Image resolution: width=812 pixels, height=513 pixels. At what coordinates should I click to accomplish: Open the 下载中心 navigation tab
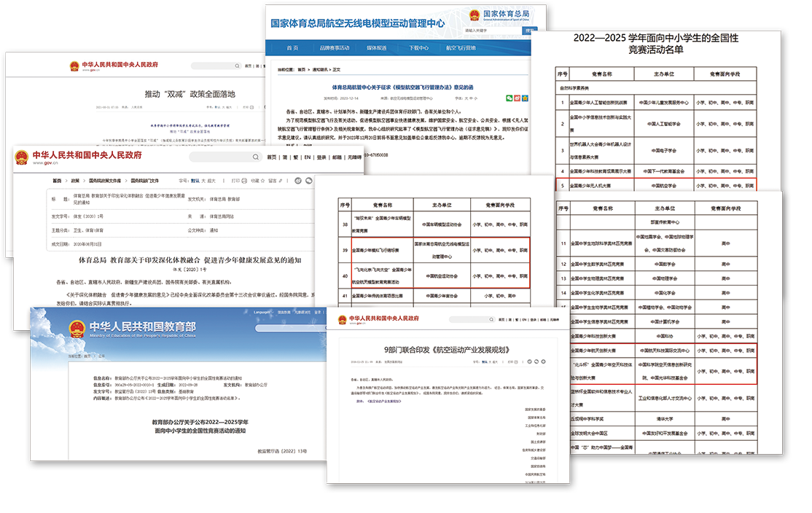point(418,47)
